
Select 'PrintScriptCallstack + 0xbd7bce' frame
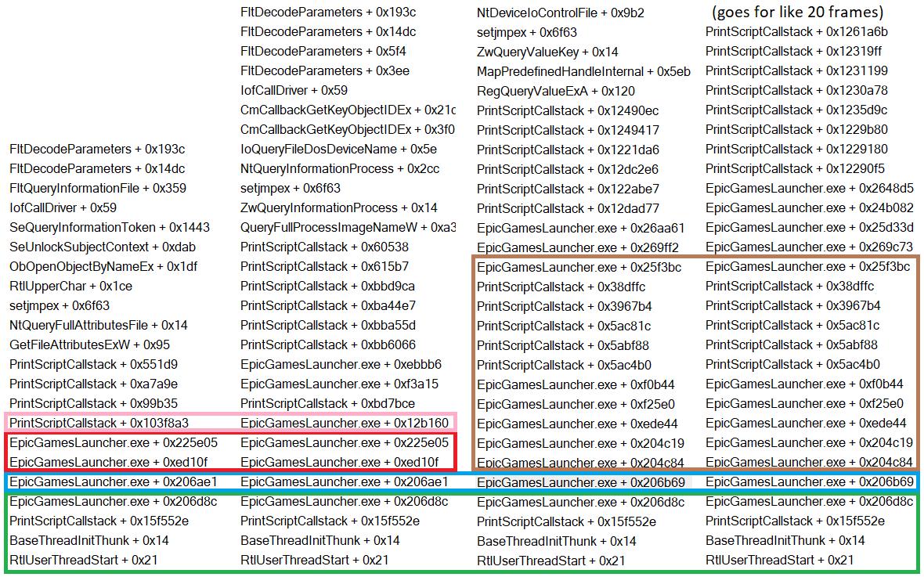(x=327, y=403)
